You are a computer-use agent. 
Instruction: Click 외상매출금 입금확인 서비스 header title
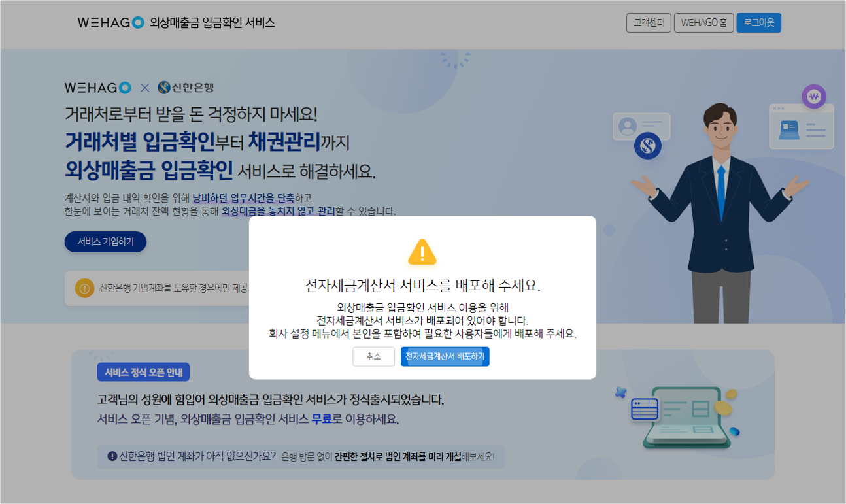click(x=212, y=22)
